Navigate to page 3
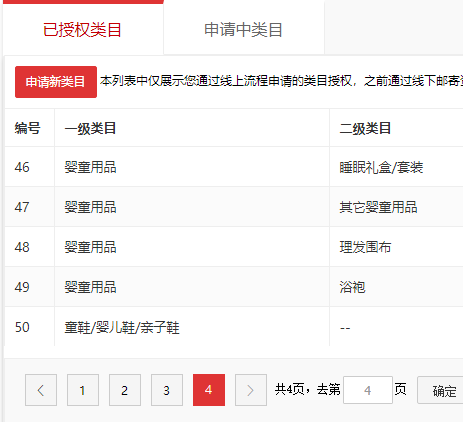463x422 pixels. click(167, 390)
